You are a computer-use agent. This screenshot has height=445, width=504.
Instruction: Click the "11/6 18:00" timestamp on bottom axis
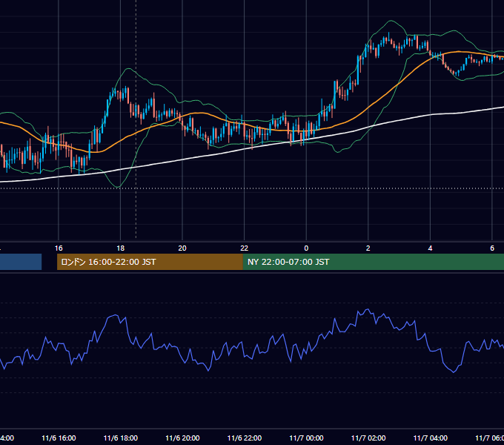click(121, 438)
